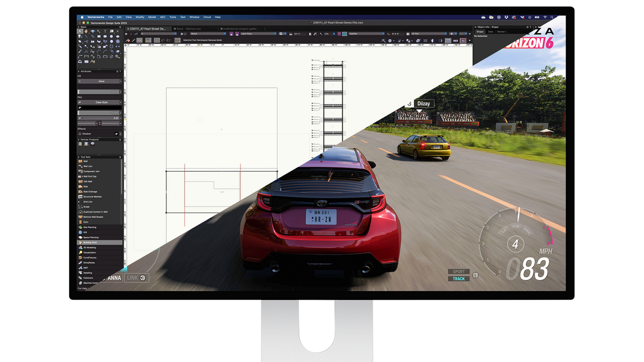Click the Fill opacity slider at 100%
Viewport: 644px width, 362px height.
(98, 92)
